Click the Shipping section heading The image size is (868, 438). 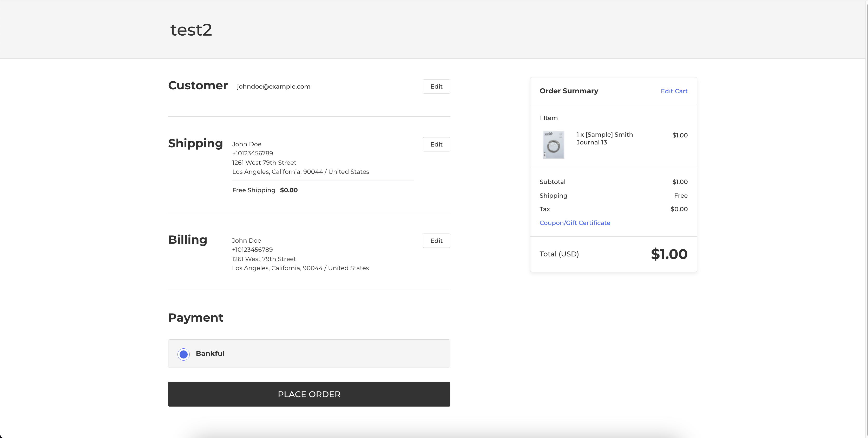pyautogui.click(x=195, y=143)
